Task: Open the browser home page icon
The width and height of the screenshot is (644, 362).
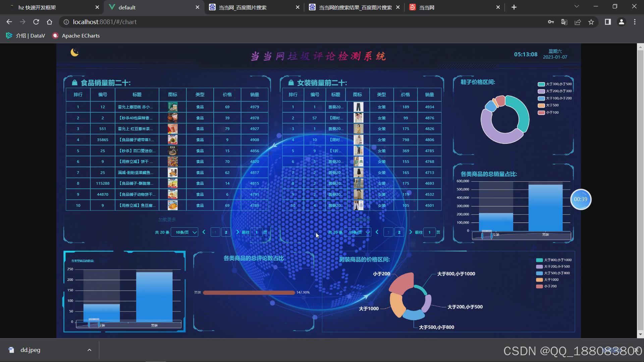Action: [49, 22]
